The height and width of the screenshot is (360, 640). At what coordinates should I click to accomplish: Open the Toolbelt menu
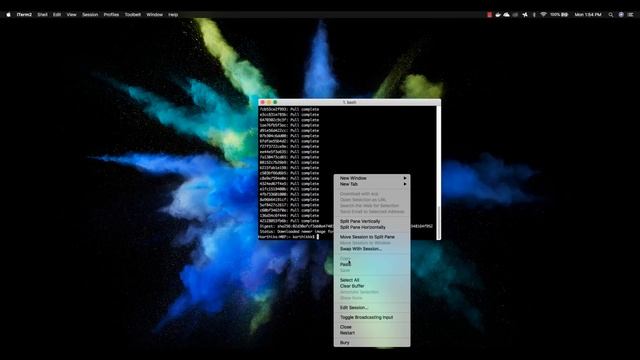pos(133,14)
